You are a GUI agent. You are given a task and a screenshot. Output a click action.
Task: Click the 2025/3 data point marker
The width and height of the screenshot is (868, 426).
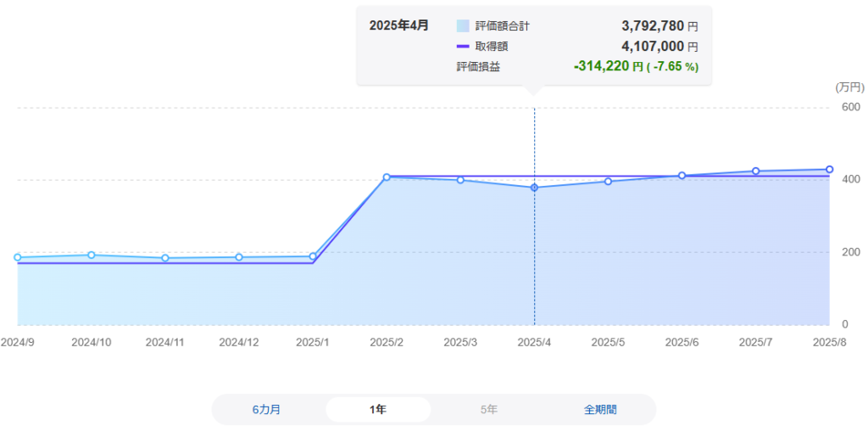[460, 180]
